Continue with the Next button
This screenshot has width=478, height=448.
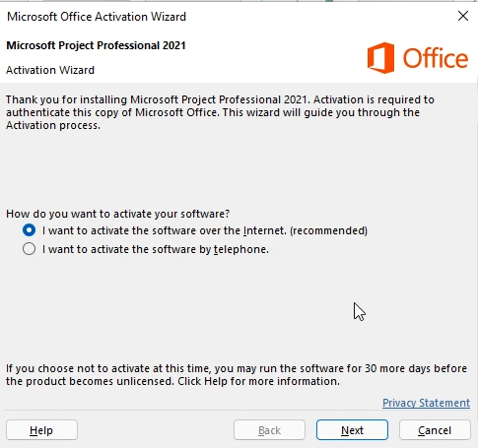coord(352,430)
